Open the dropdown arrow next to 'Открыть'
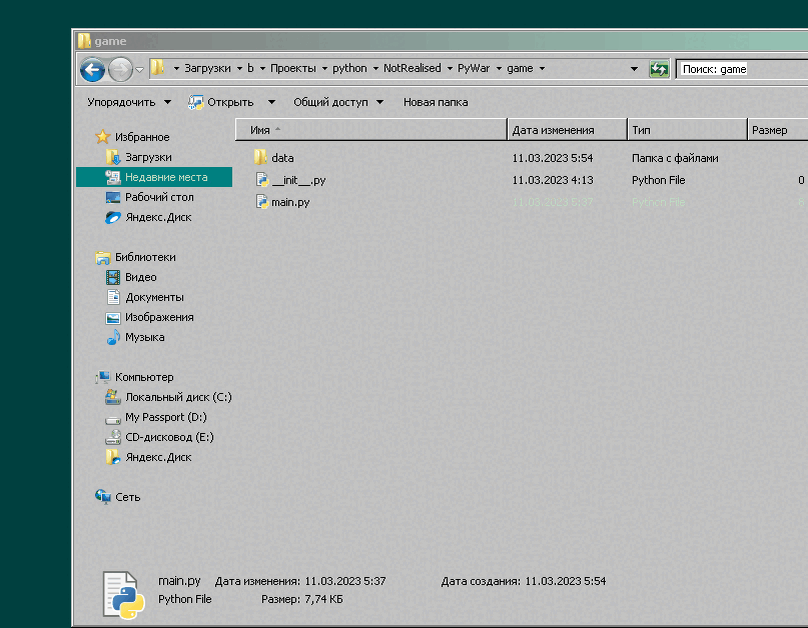The height and width of the screenshot is (628, 808). point(272,102)
